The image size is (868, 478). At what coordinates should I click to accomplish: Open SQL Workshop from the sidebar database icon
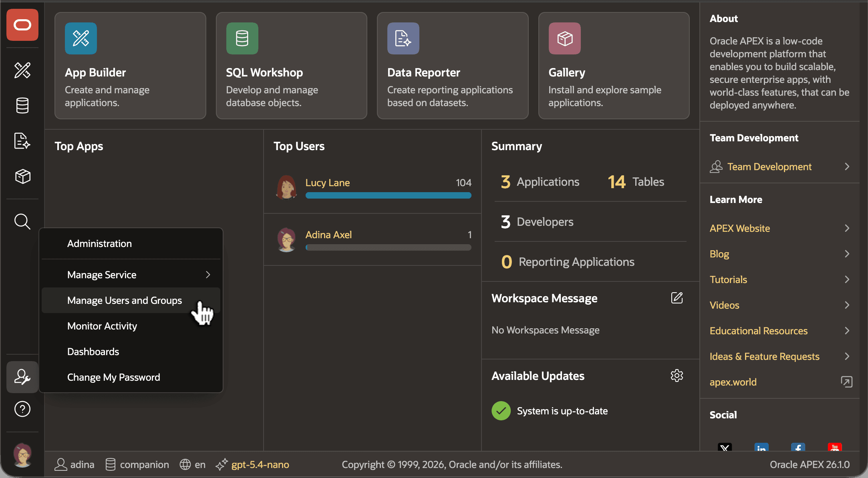tap(22, 106)
